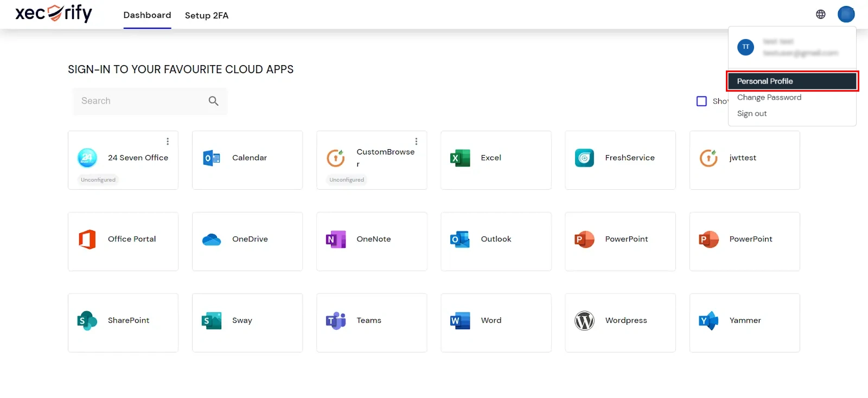Click the Xecurify logo link

tap(54, 14)
